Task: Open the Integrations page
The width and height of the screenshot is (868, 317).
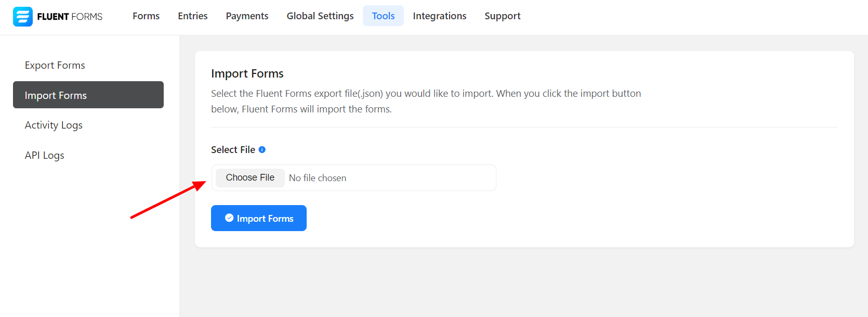Action: point(439,16)
